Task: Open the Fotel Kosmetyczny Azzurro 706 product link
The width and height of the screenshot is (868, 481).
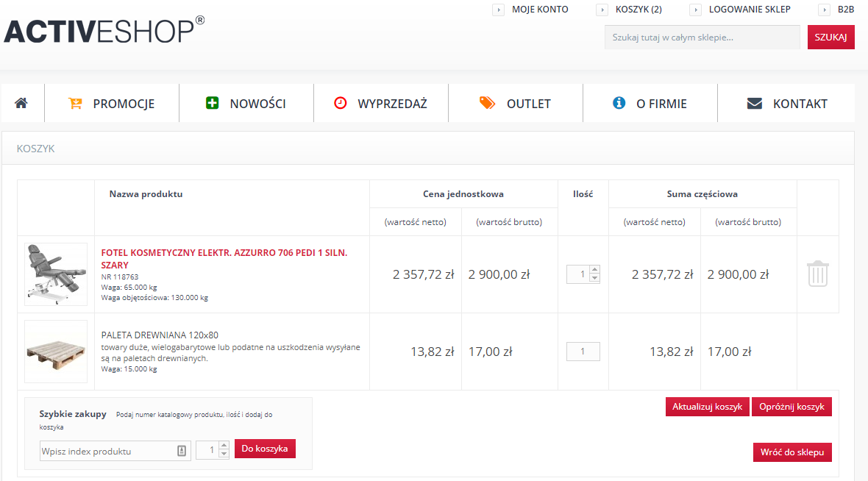Action: tap(224, 258)
